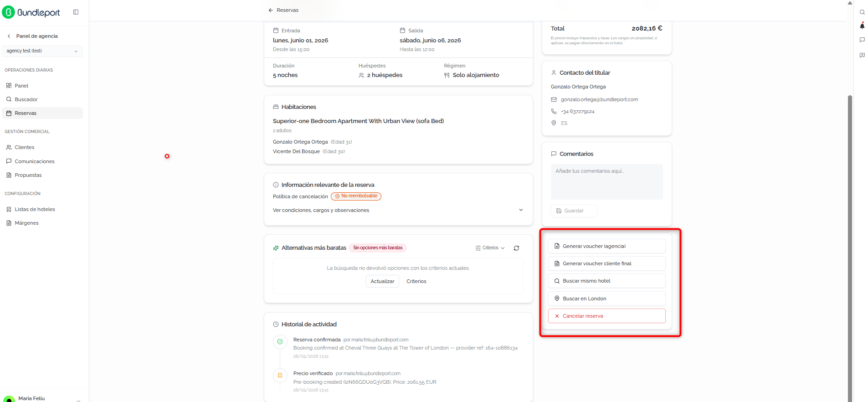
Task: Open the agency test dropdown
Action: 42,51
